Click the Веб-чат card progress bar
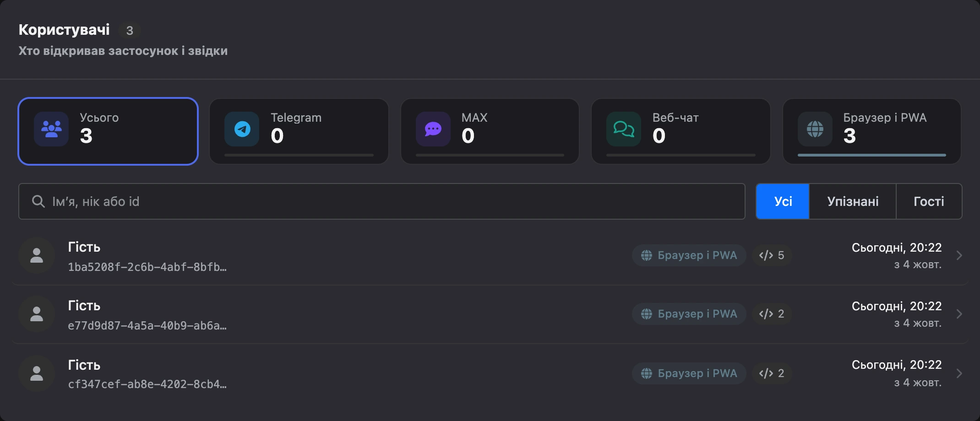Screen dimensions: 980x421 [681, 155]
